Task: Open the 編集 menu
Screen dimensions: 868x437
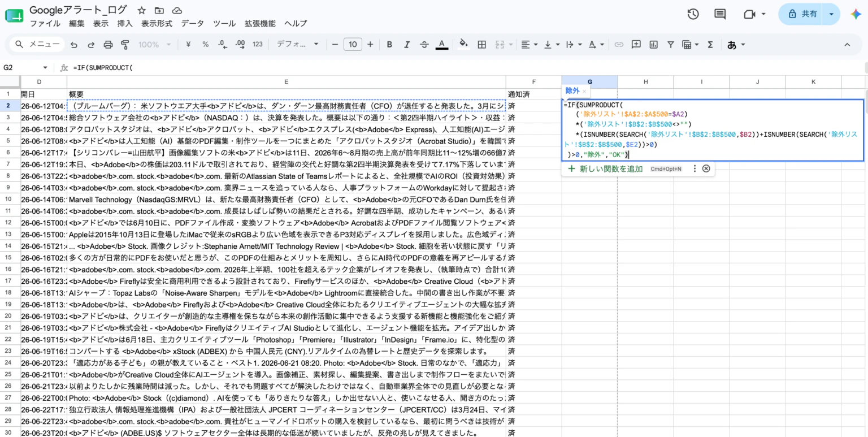Action: [77, 23]
